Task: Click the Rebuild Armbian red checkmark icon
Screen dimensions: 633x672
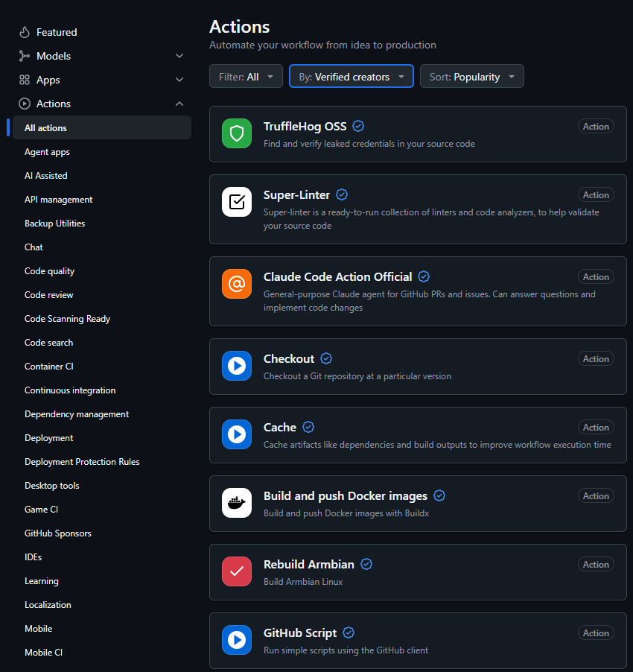Action: (237, 571)
